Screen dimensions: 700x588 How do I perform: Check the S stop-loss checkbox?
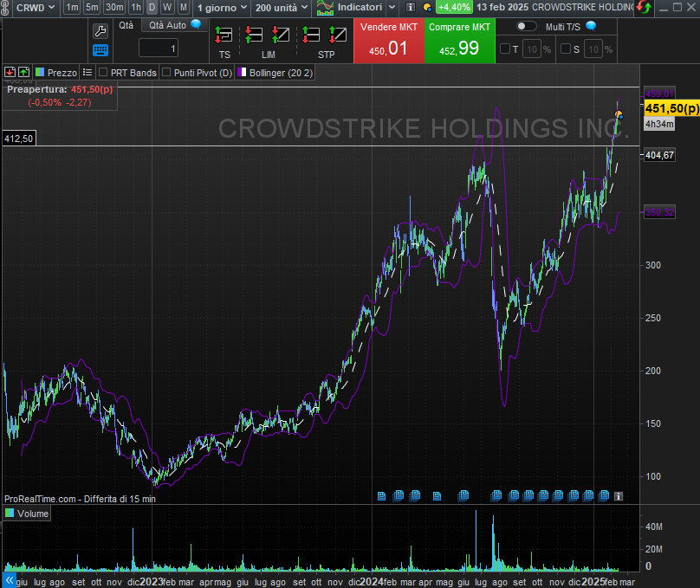pos(565,49)
